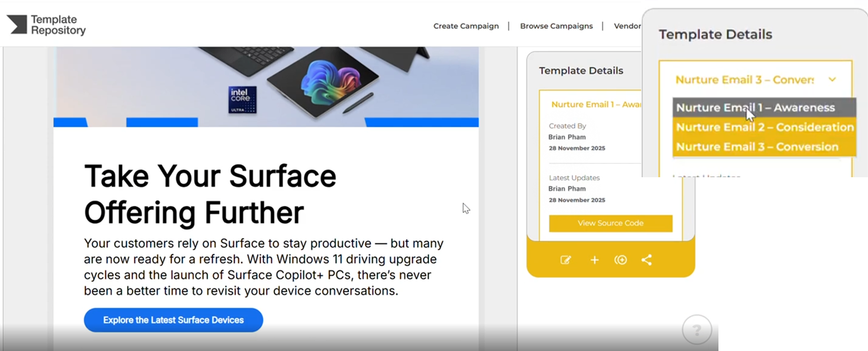The width and height of the screenshot is (868, 351).
Task: Click the Explore the Latest Surface Devices button
Action: coord(174,320)
